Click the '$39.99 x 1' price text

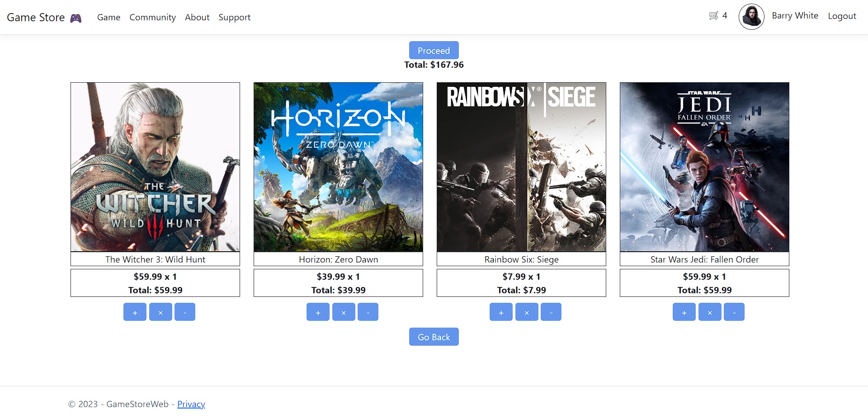click(338, 277)
